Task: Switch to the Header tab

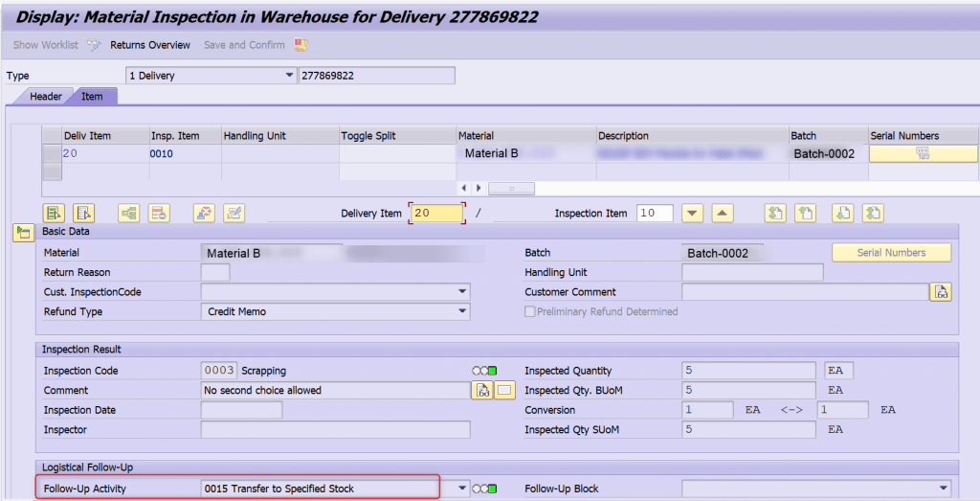Action: click(46, 97)
